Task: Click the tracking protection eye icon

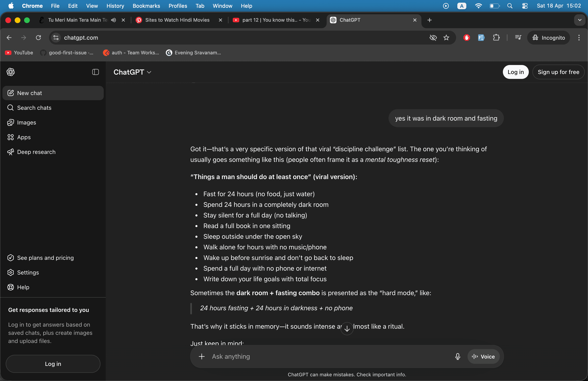Action: tap(433, 38)
